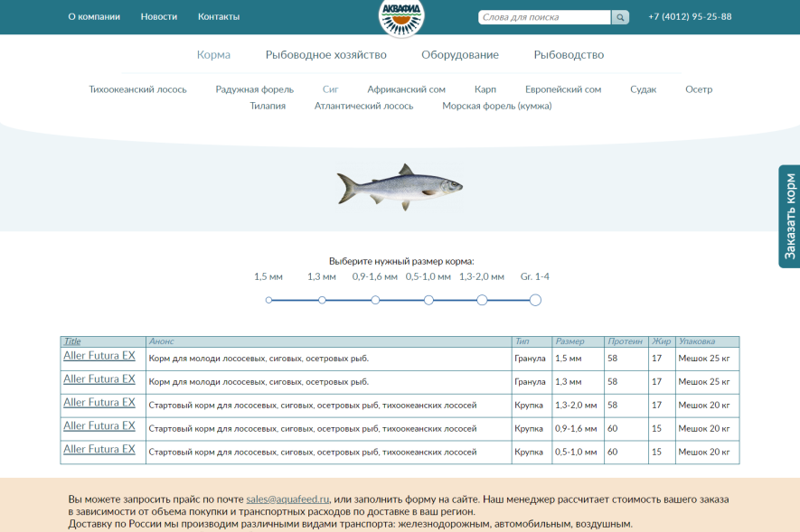
Task: Open Aller Futura EX with size 1,3-2,0 мм
Action: 99,403
